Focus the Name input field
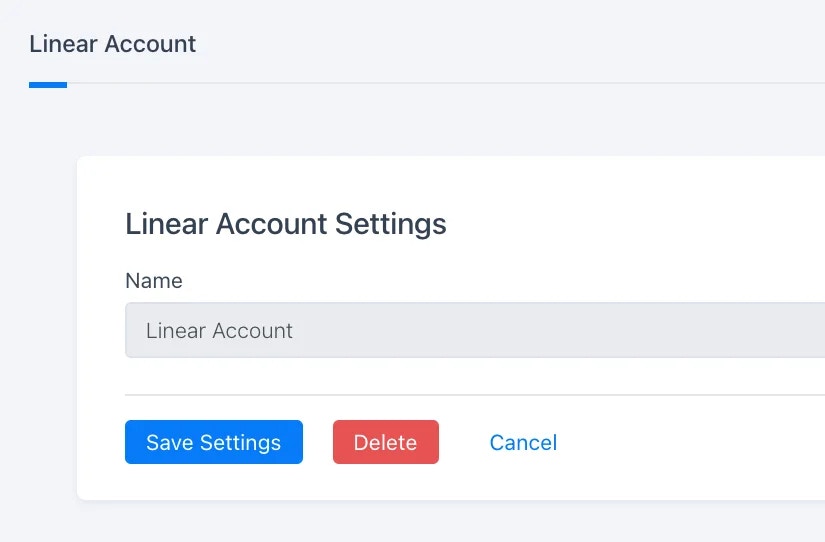Image resolution: width=825 pixels, height=542 pixels. [x=475, y=330]
